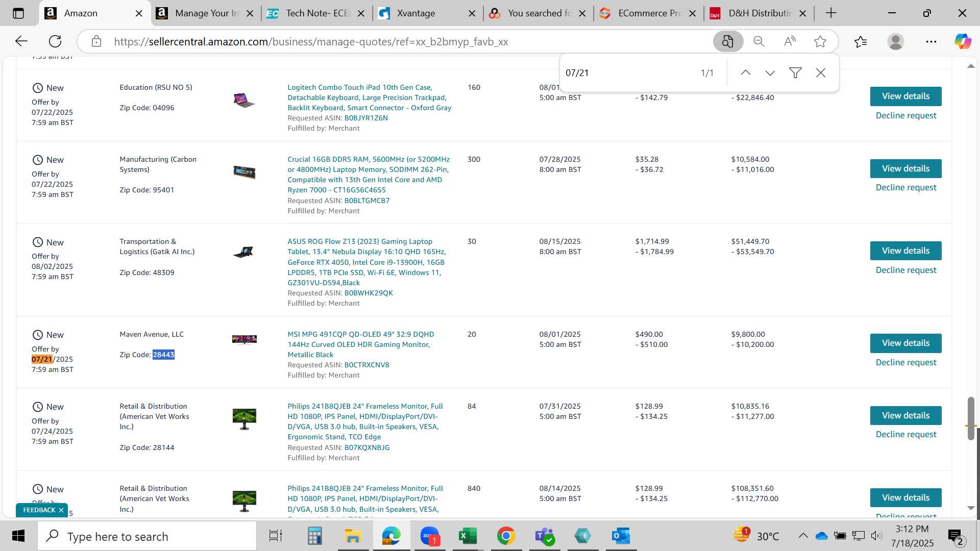Open the Favorites list icon
Viewport: 980px width, 551px height.
coord(861,41)
